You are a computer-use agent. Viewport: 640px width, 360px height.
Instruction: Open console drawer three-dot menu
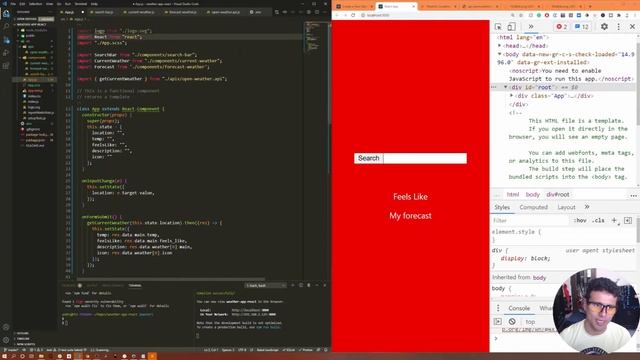coord(498,308)
